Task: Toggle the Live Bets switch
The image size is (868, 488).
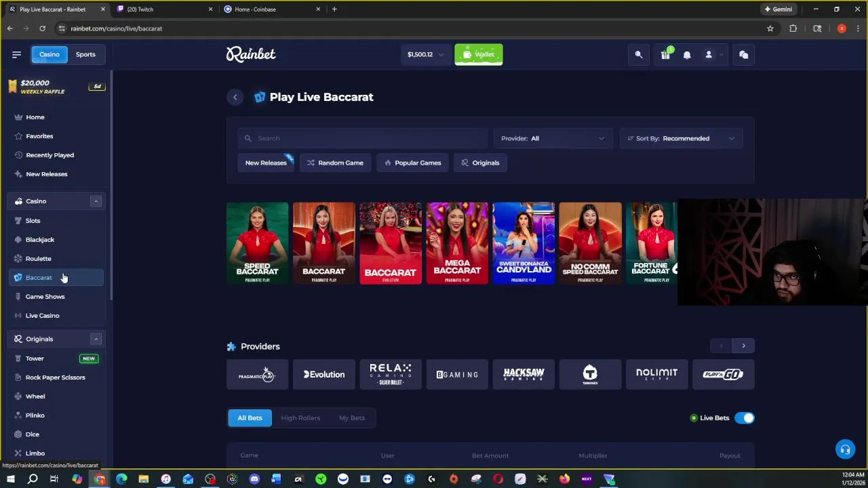Action: point(745,418)
